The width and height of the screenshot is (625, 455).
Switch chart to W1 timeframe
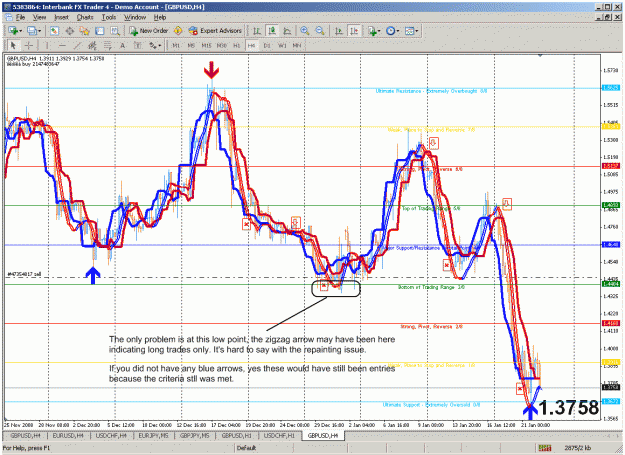[x=282, y=45]
